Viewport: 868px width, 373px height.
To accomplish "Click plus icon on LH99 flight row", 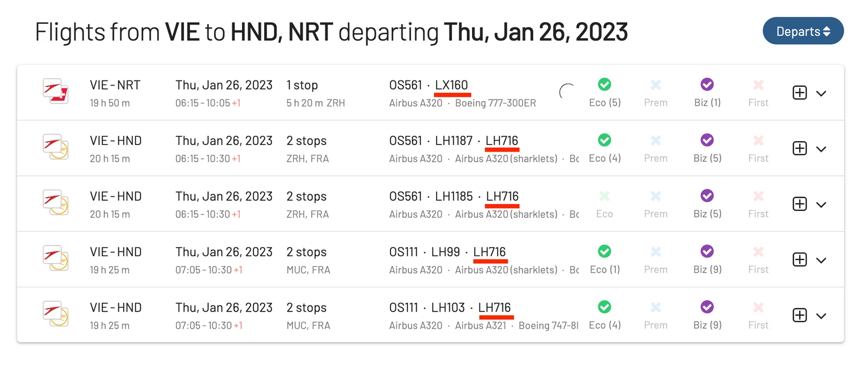I will point(800,260).
